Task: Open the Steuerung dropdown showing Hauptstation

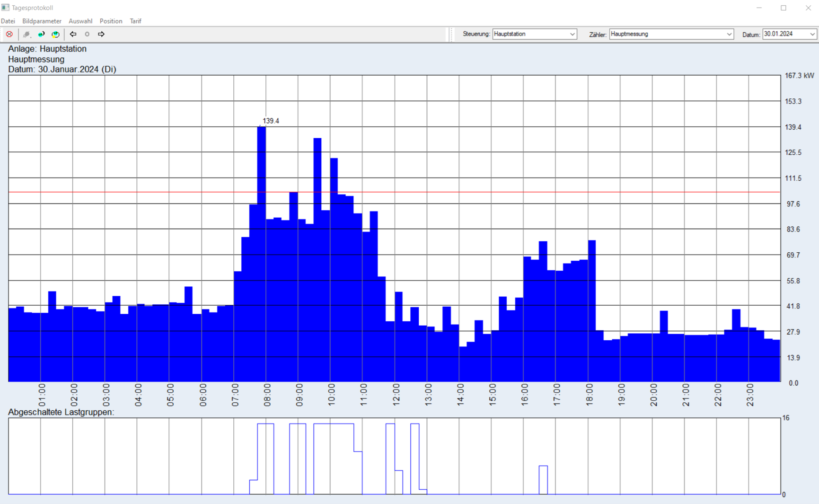Action: (534, 34)
